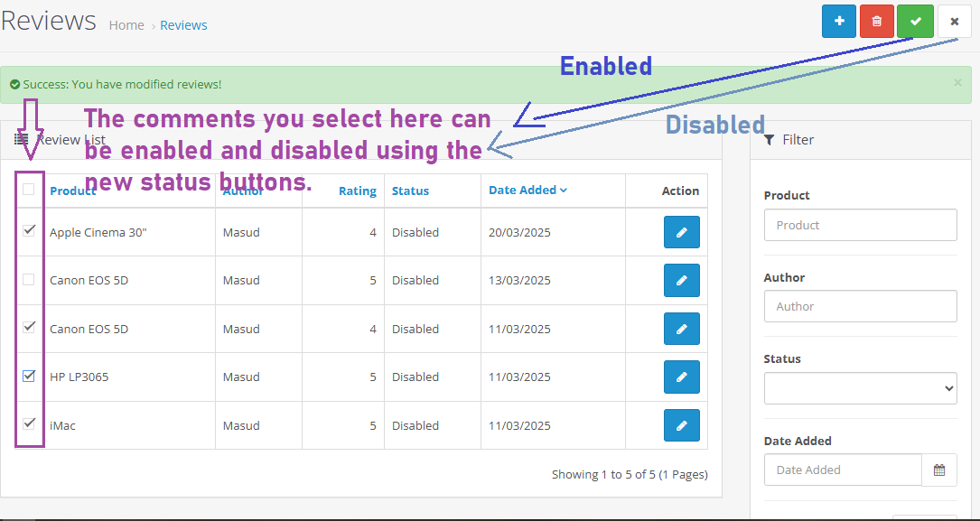Uncheck the iMac row checkbox
This screenshot has height=521, width=980.
29,423
